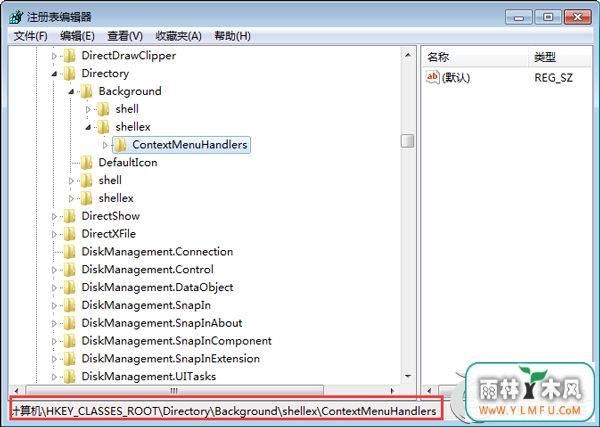Click the Background folder icon
Image resolution: width=600 pixels, height=427 pixels.
86,91
